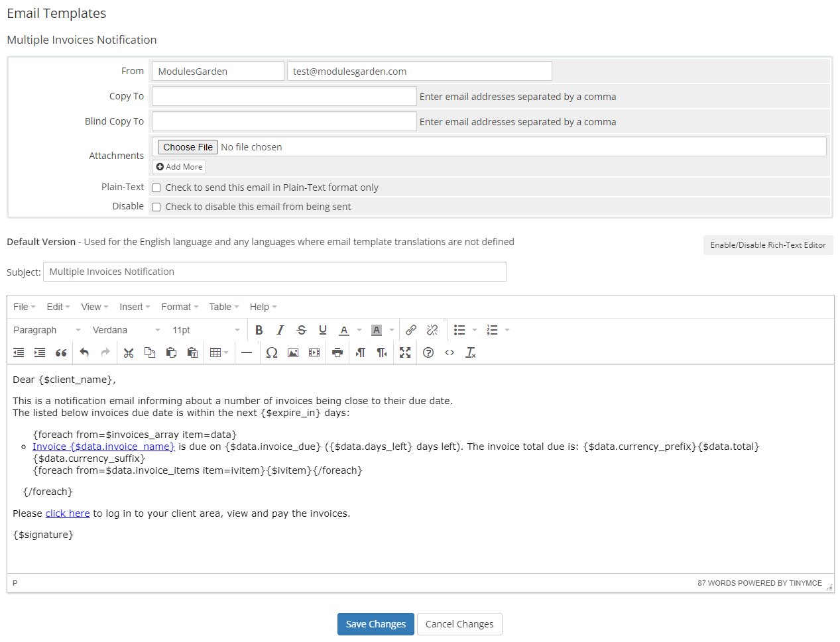Image resolution: width=840 pixels, height=642 pixels.
Task: Enable the Disable email sending checkbox
Action: pyautogui.click(x=156, y=207)
